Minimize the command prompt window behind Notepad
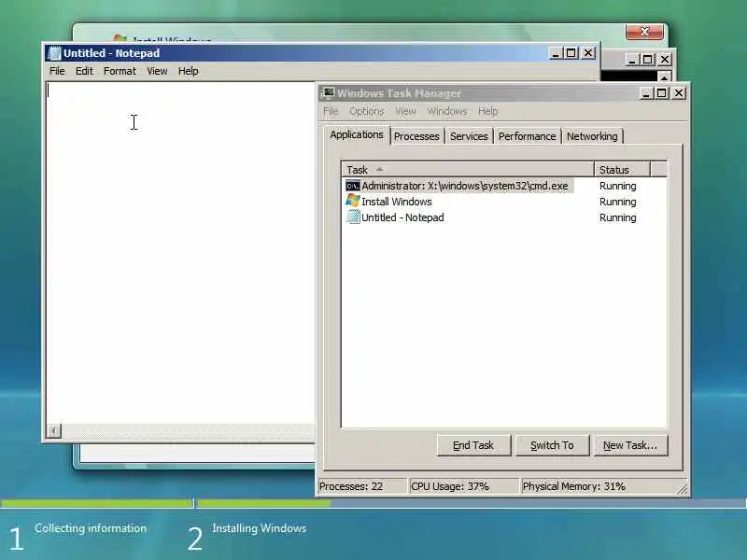Screen dimensions: 747x560 632,60
